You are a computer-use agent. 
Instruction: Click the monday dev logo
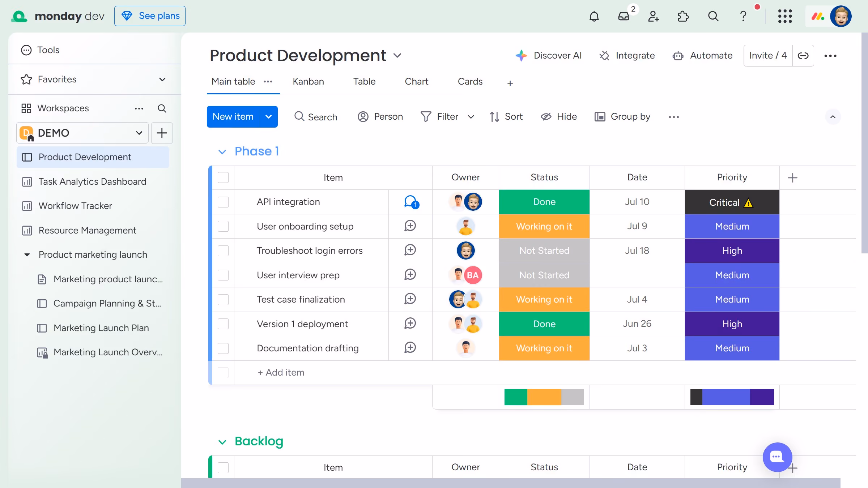click(x=58, y=16)
